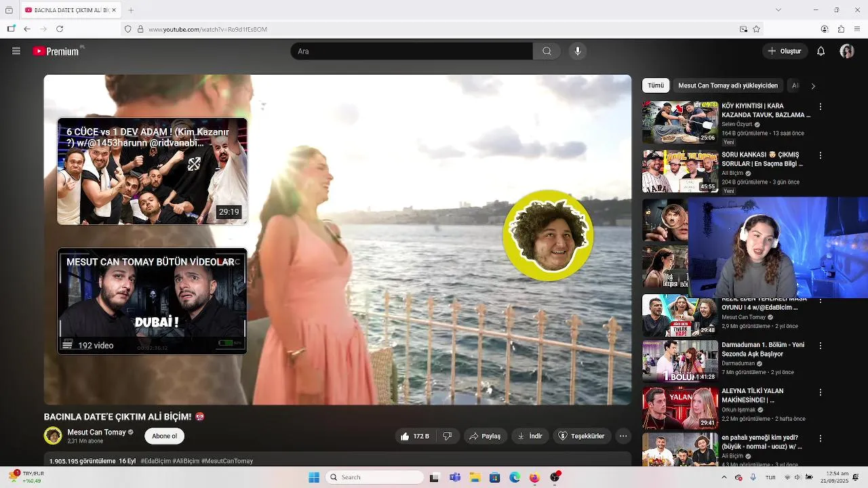Click the circular channel avatar end-screen element
This screenshot has width=868, height=488.
[x=548, y=236]
